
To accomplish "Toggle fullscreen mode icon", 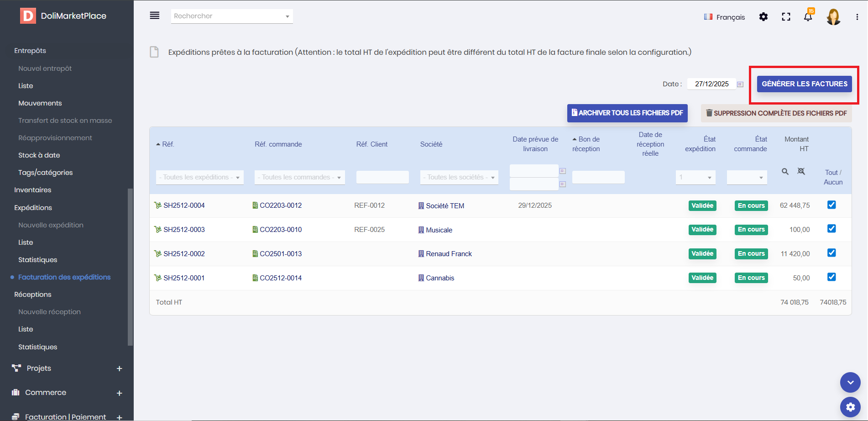I will tap(786, 17).
